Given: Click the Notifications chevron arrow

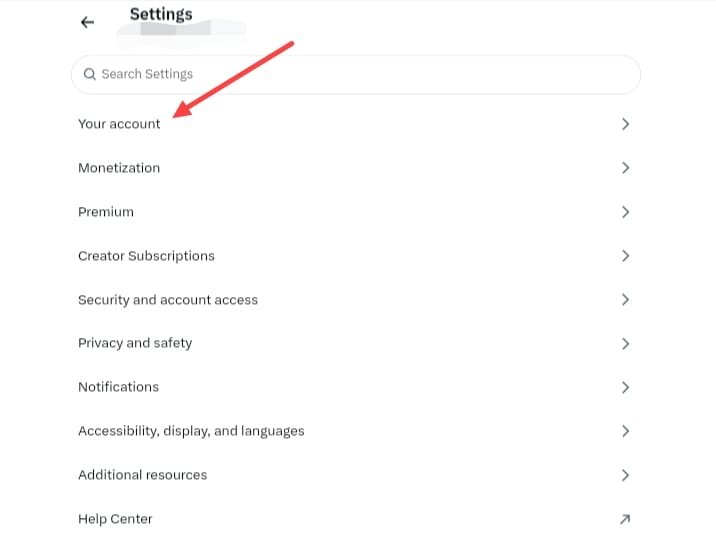Looking at the screenshot, I should tap(626, 387).
